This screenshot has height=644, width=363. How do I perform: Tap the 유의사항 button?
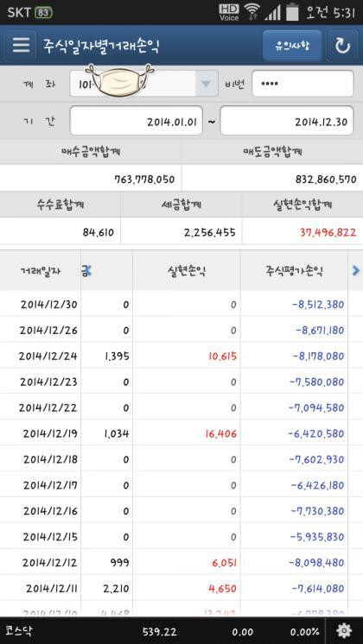(x=293, y=46)
